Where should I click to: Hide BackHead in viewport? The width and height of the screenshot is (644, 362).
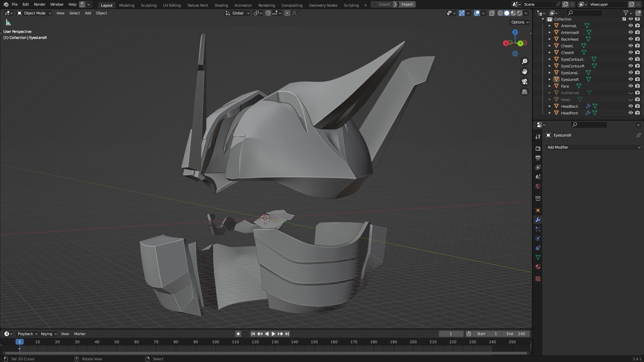coord(631,39)
